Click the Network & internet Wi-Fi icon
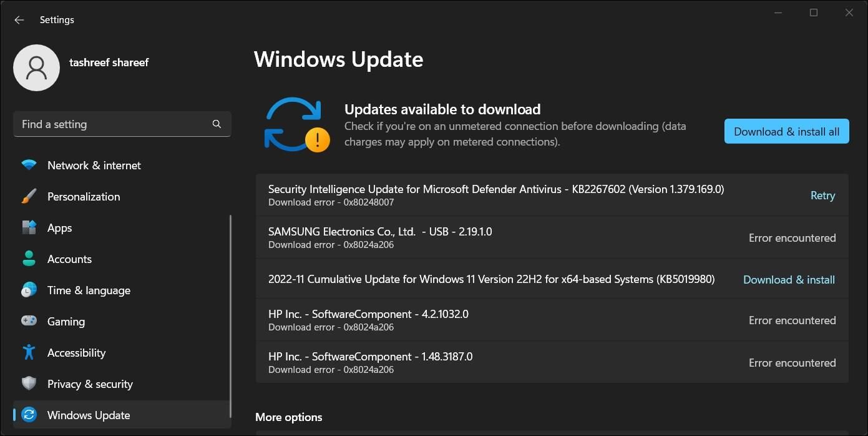The height and width of the screenshot is (436, 868). click(x=29, y=166)
